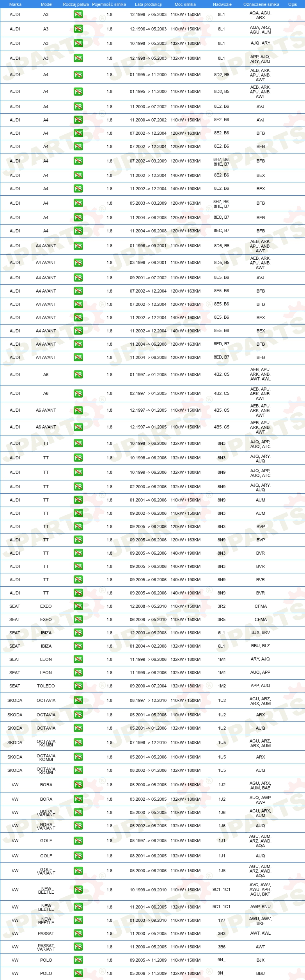This screenshot has height=980, width=305.
Task: Click the petrol icon for SEAT LEON ARY, AJQ
Action: (78, 660)
